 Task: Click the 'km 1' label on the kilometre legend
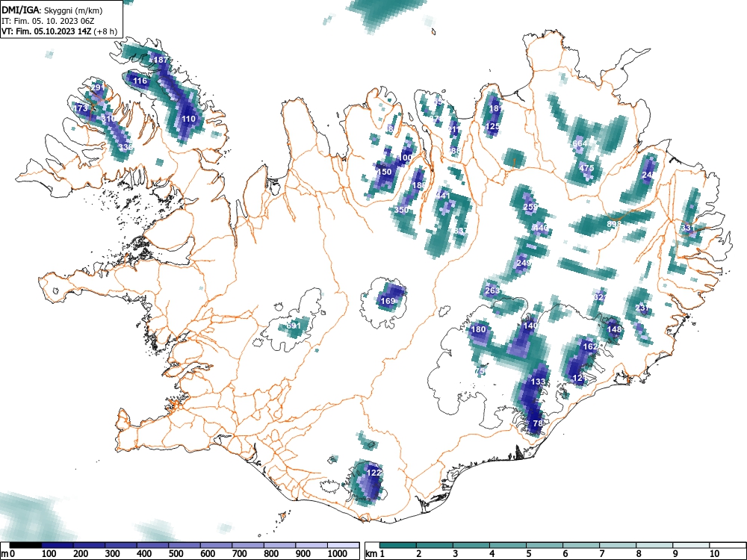click(375, 554)
